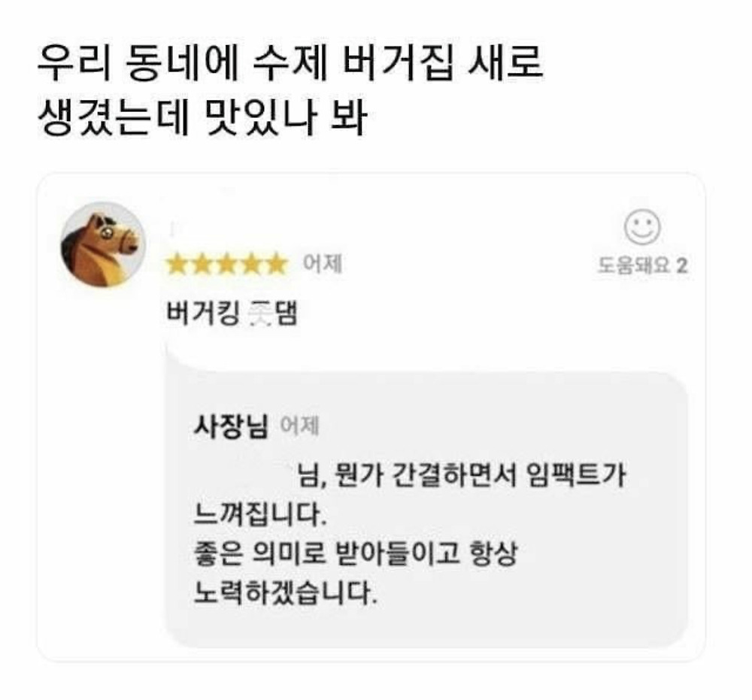Image resolution: width=752 pixels, height=700 pixels.
Task: Click the reply line ending 임팩트가
Action: click(x=461, y=476)
